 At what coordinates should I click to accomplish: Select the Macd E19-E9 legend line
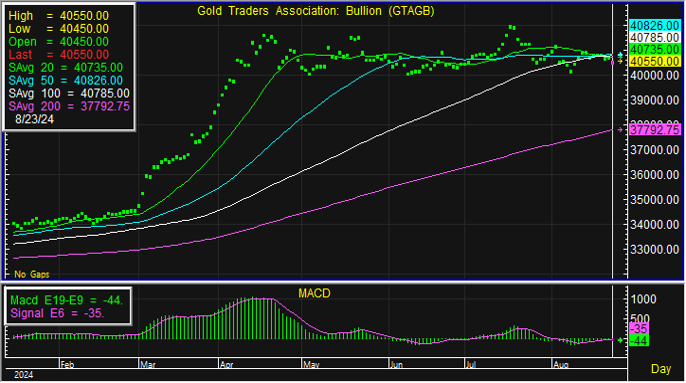click(66, 300)
